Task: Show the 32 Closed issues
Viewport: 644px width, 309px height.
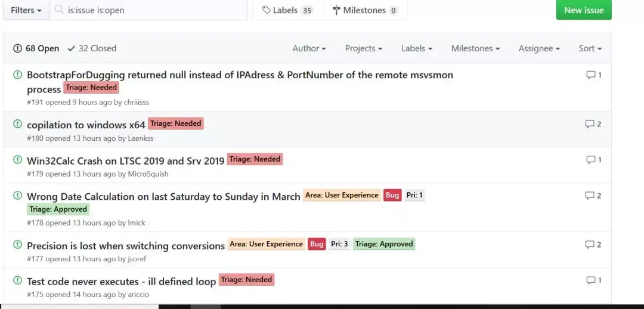Action: pos(92,48)
